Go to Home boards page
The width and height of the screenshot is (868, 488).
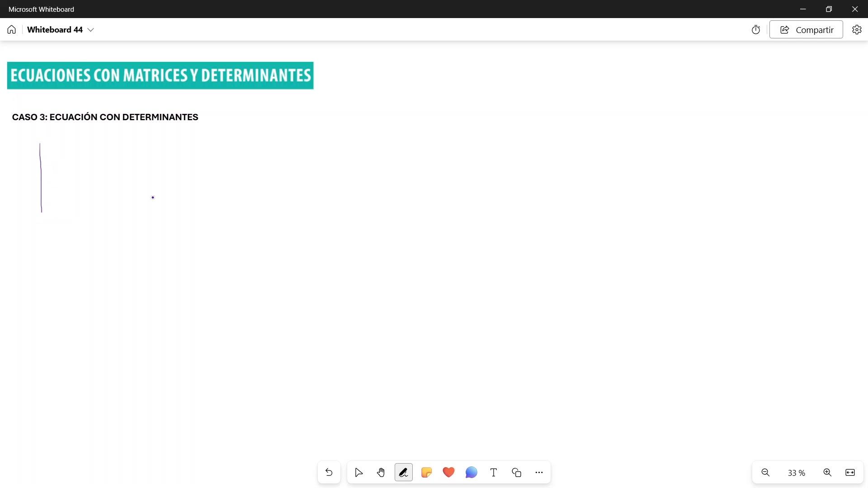[x=12, y=30]
